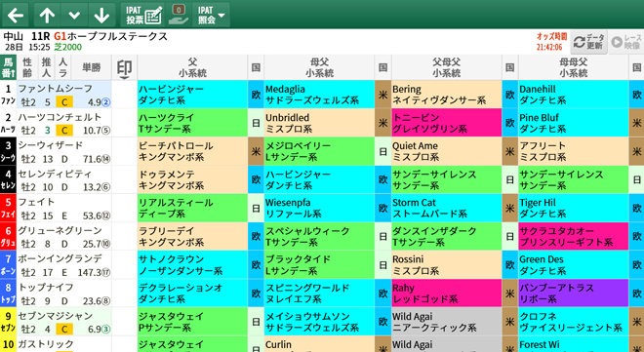The image size is (644, 352).
Task: Select dam-sire cell Medaglia
Action: tap(319, 95)
